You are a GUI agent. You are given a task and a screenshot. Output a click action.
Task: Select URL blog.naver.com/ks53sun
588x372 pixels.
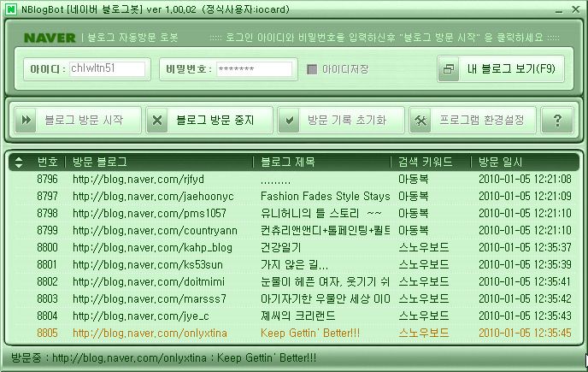(x=148, y=264)
